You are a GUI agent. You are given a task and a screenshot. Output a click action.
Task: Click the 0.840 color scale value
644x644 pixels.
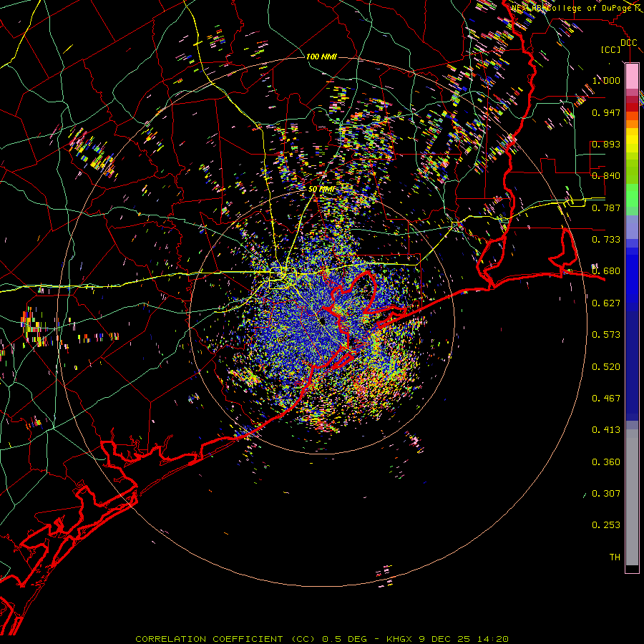[x=606, y=176]
